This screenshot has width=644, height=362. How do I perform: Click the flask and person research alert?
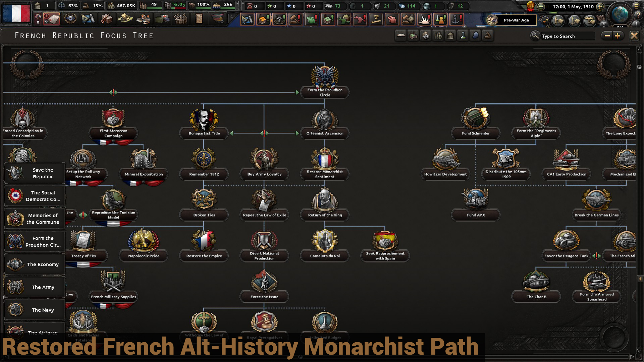[x=440, y=19]
